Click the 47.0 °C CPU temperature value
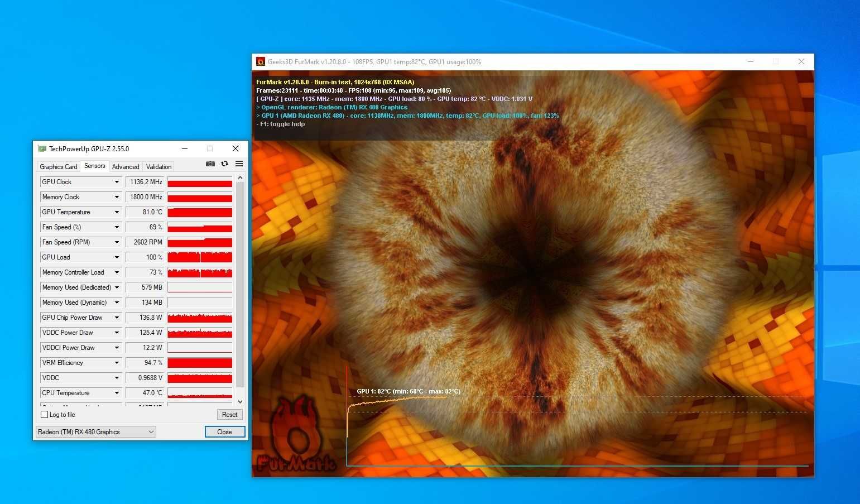This screenshot has width=860, height=504. (145, 393)
